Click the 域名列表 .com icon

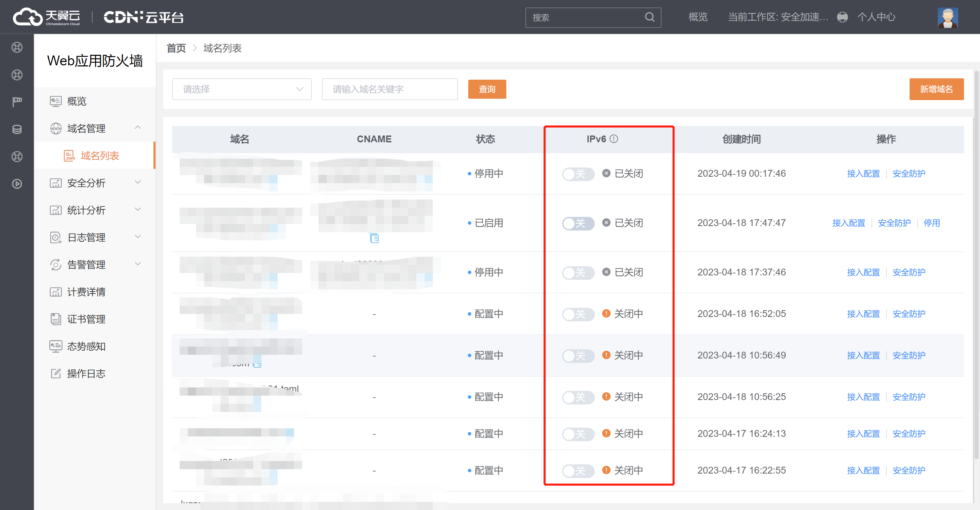pos(69,156)
